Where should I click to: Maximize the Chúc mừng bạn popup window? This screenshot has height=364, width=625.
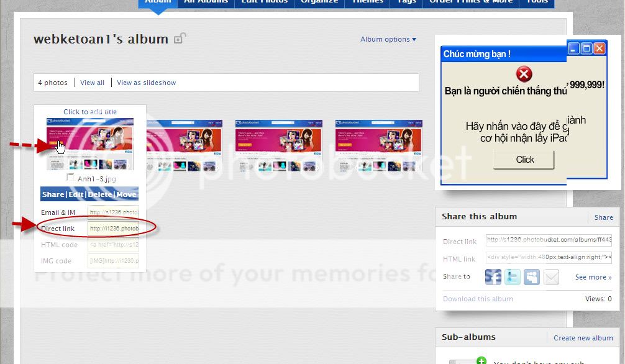(x=586, y=48)
